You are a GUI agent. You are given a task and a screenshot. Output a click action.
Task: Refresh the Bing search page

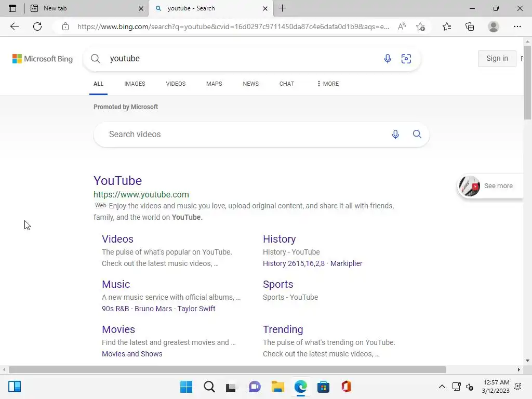pyautogui.click(x=37, y=26)
